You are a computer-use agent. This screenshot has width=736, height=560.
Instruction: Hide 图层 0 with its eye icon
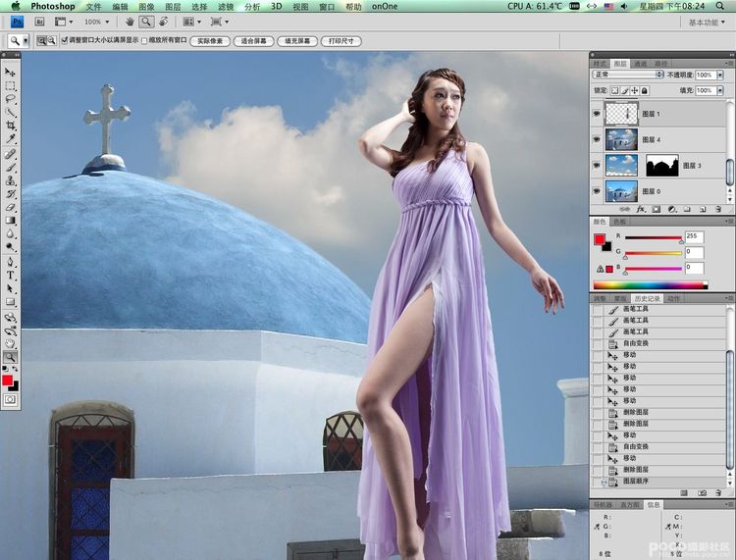click(x=596, y=191)
